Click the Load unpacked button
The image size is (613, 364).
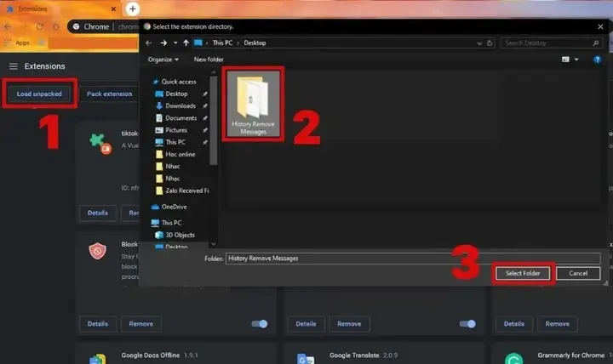[39, 94]
